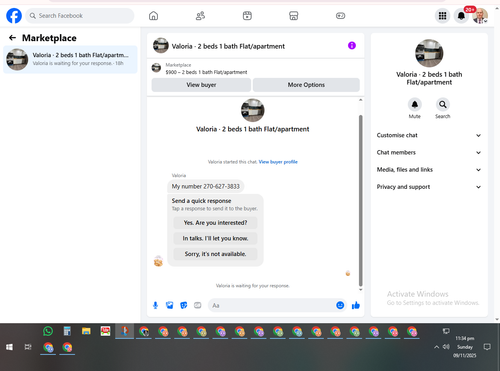Send quick response 'Yes. Are you interested?'
The height and width of the screenshot is (371, 500).
pos(215,223)
